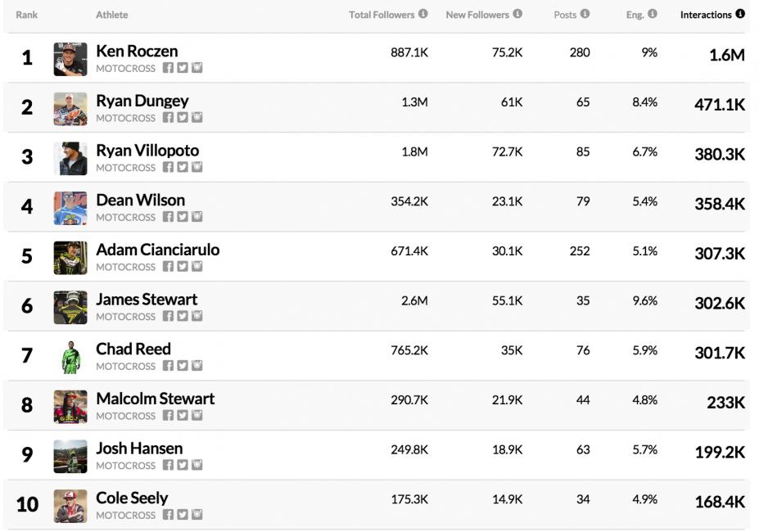Click Chad Reed's Facebook icon
This screenshot has height=532, width=759.
point(168,366)
